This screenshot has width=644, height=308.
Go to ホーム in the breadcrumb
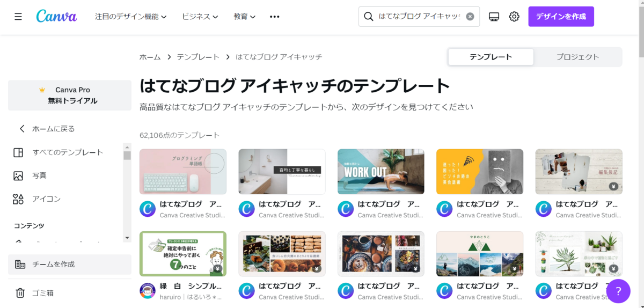[150, 57]
